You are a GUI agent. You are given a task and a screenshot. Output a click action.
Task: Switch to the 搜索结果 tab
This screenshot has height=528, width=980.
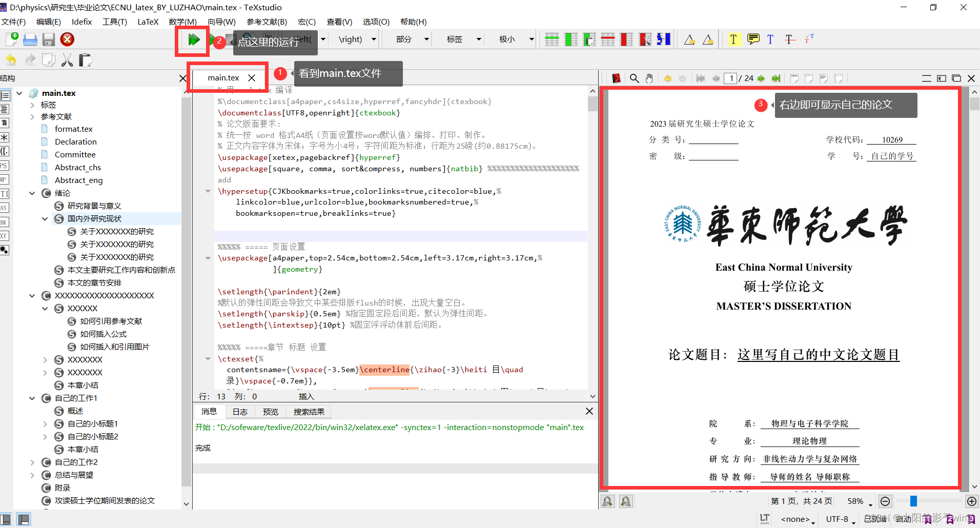coord(309,412)
